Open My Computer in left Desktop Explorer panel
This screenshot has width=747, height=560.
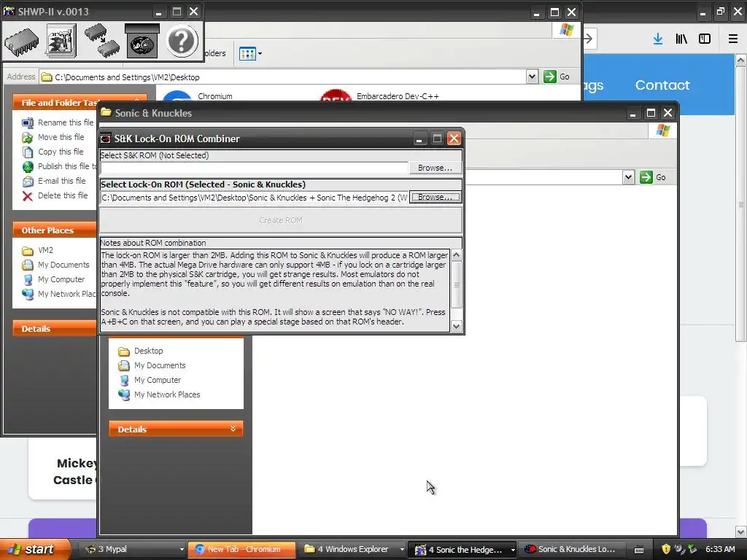pos(61,279)
